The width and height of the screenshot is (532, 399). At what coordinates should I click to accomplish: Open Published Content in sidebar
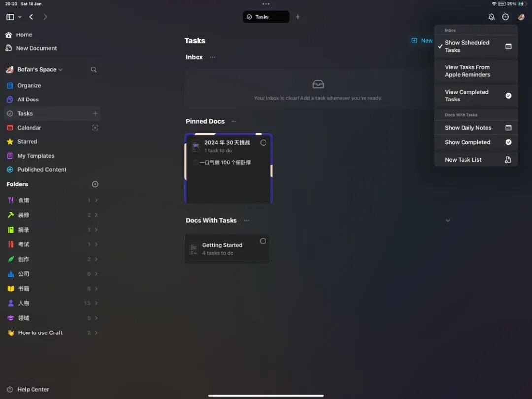(x=53, y=170)
